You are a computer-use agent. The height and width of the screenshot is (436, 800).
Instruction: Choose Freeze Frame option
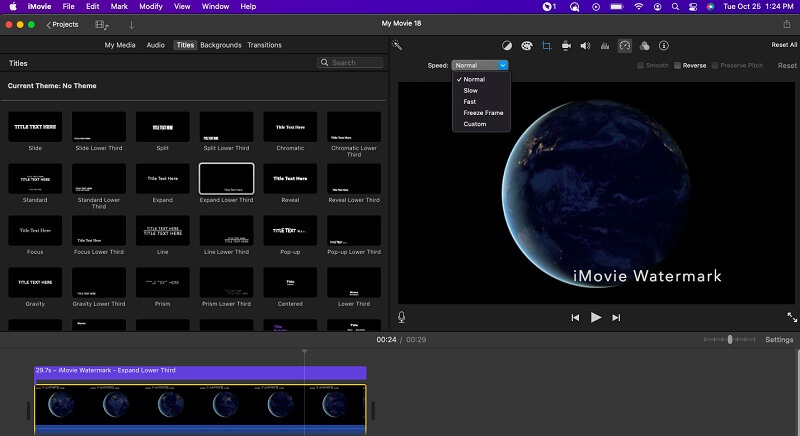click(x=481, y=113)
